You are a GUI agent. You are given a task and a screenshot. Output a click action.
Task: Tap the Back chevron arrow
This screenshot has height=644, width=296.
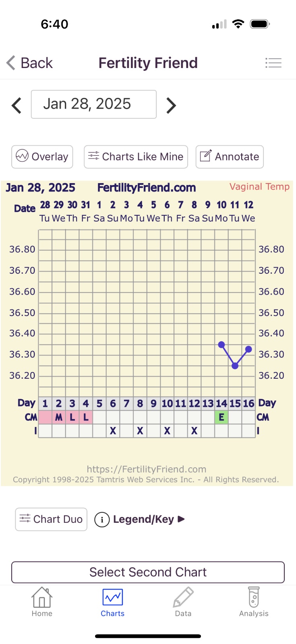pyautogui.click(x=11, y=63)
